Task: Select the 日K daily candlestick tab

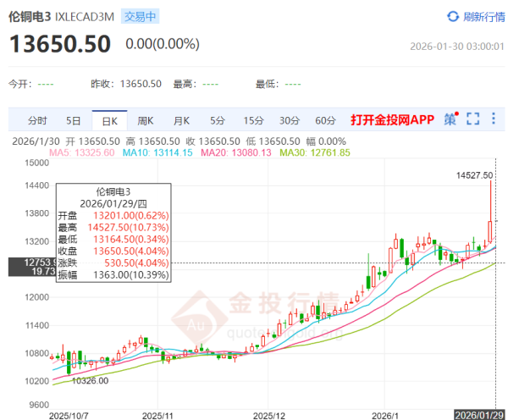Action: [109, 121]
